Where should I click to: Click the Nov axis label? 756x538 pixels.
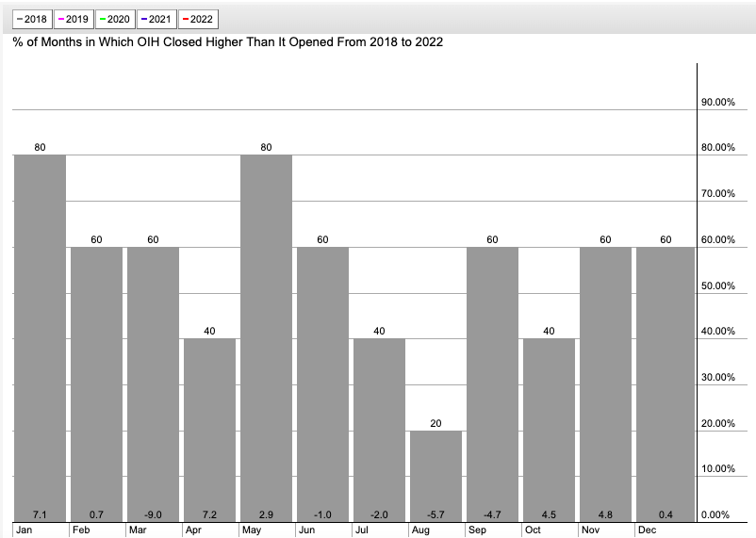click(591, 530)
